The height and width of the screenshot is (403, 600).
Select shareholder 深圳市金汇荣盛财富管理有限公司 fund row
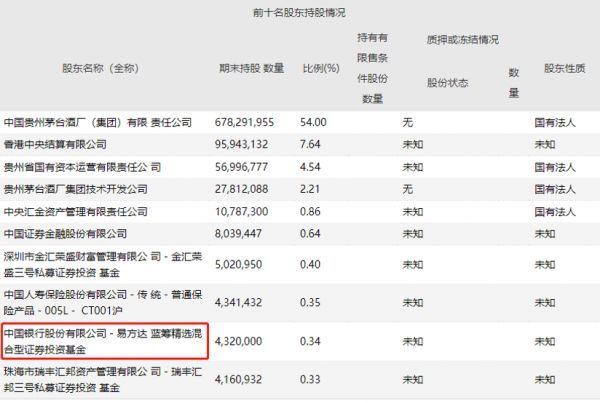[x=103, y=264]
